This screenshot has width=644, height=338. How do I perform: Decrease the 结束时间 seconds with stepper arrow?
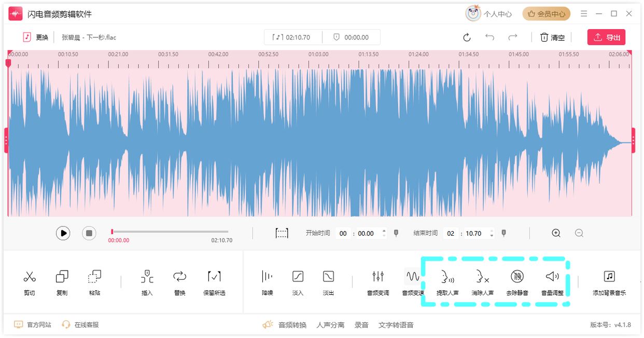[x=492, y=236]
